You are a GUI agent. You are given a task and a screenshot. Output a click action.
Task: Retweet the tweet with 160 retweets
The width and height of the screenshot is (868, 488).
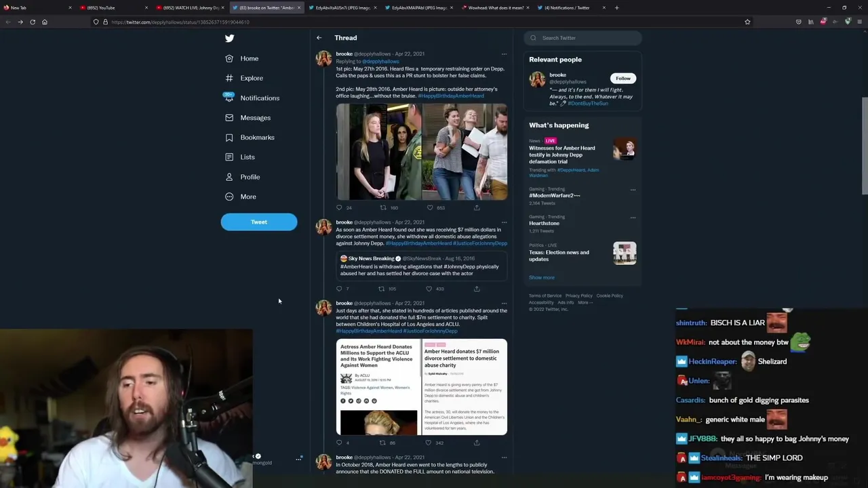(x=383, y=207)
